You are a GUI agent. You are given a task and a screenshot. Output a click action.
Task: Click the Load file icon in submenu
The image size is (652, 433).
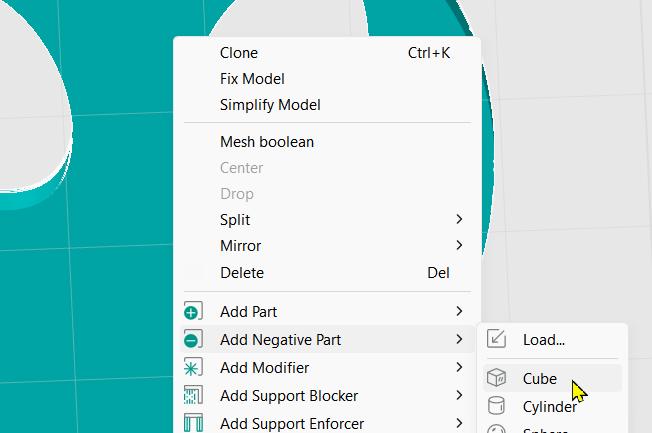(x=496, y=339)
